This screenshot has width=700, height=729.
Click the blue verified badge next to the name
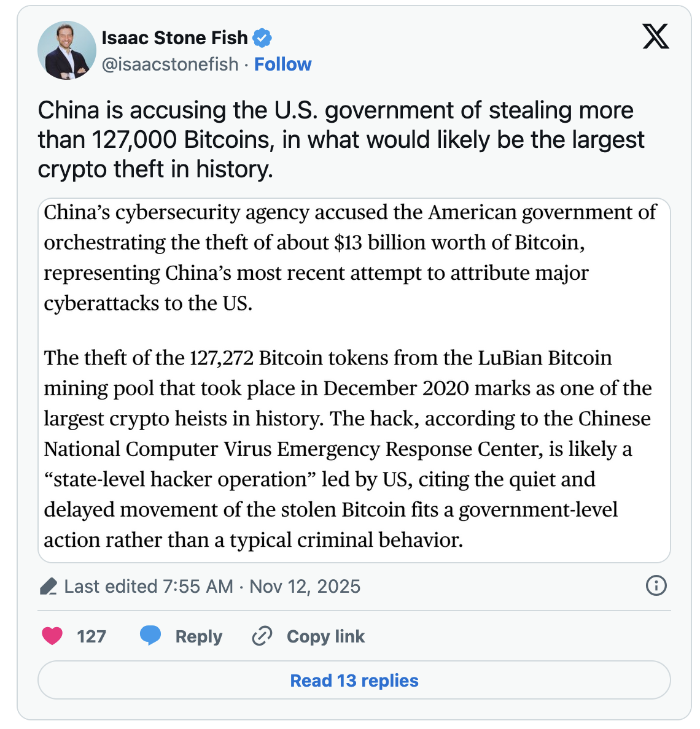263,37
